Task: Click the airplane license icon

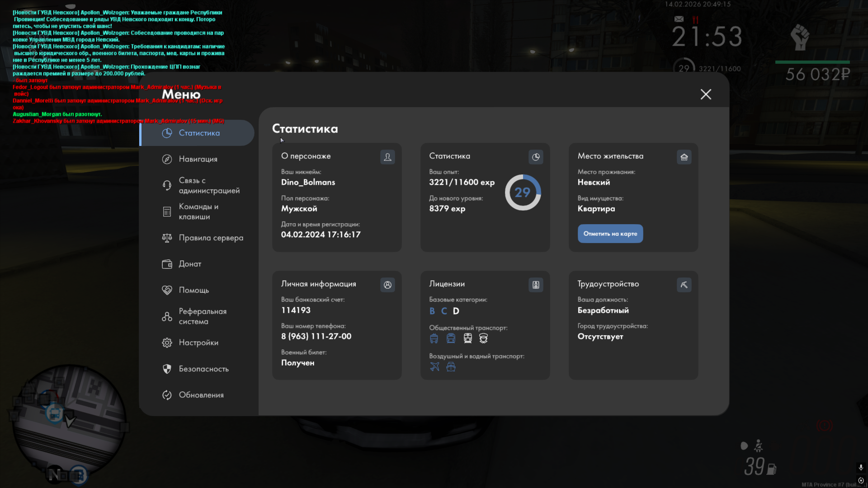Action: (434, 366)
